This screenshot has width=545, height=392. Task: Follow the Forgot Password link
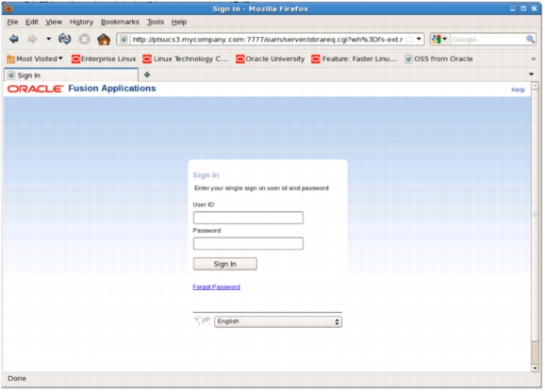pyautogui.click(x=217, y=287)
